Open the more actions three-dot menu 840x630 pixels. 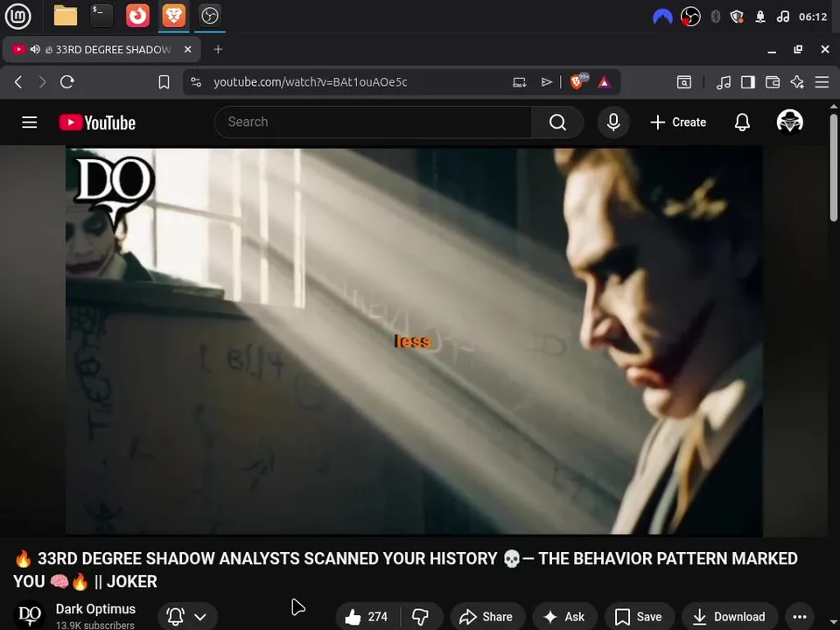pyautogui.click(x=799, y=617)
